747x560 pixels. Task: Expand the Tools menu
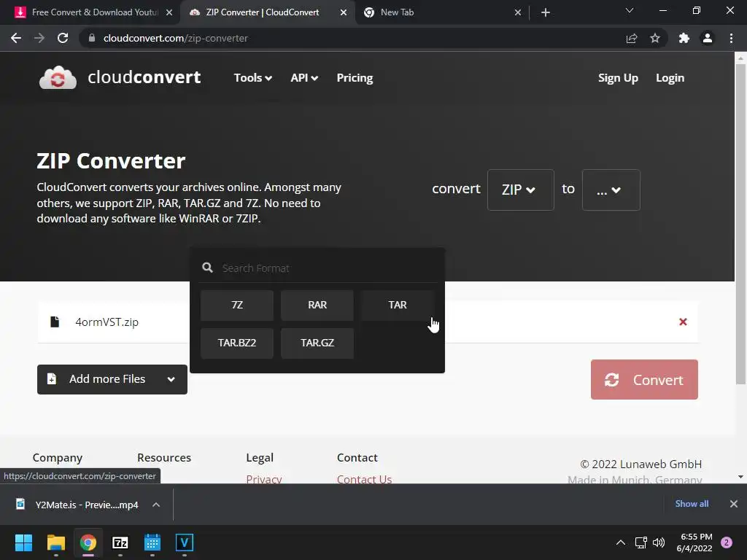[252, 77]
